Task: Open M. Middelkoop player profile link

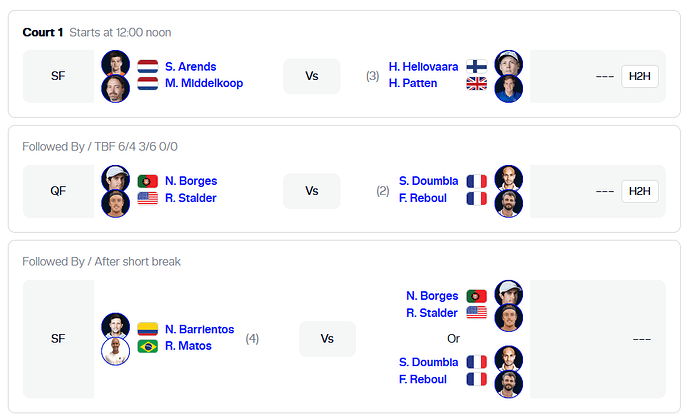Action: pos(204,83)
